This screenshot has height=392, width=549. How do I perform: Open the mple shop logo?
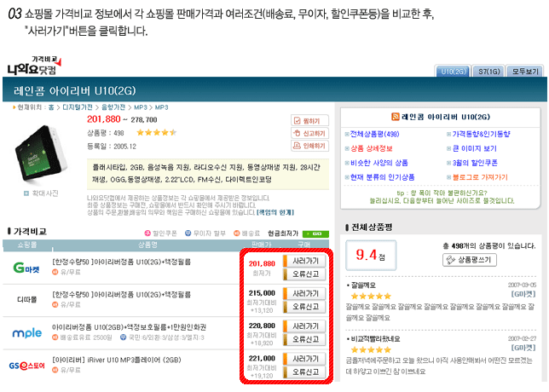point(27,330)
